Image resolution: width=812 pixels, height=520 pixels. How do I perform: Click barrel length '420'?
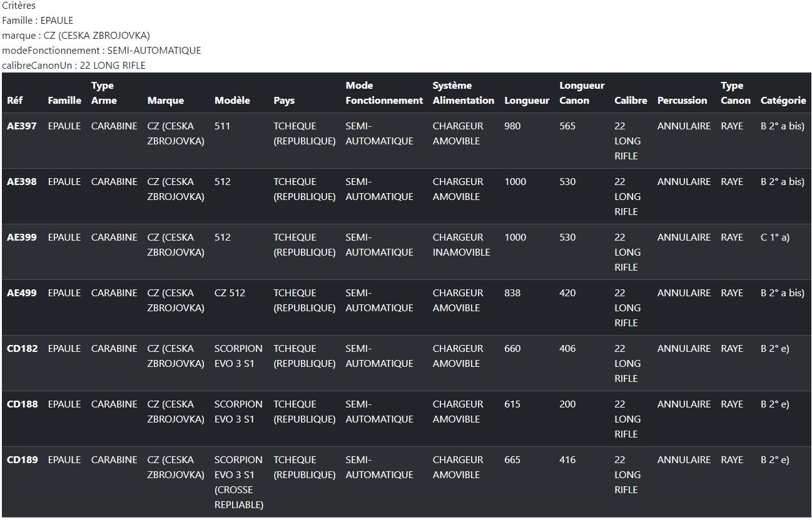pos(567,292)
